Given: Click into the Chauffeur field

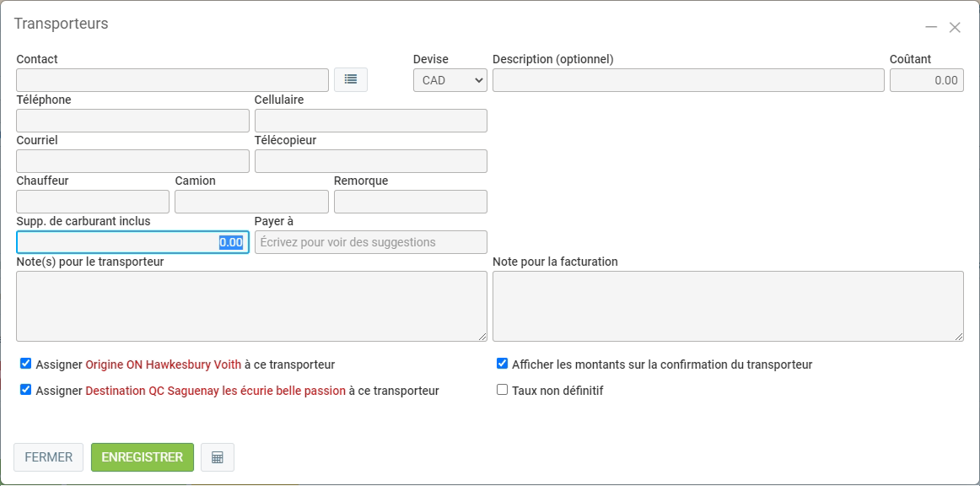Looking at the screenshot, I should (x=93, y=202).
